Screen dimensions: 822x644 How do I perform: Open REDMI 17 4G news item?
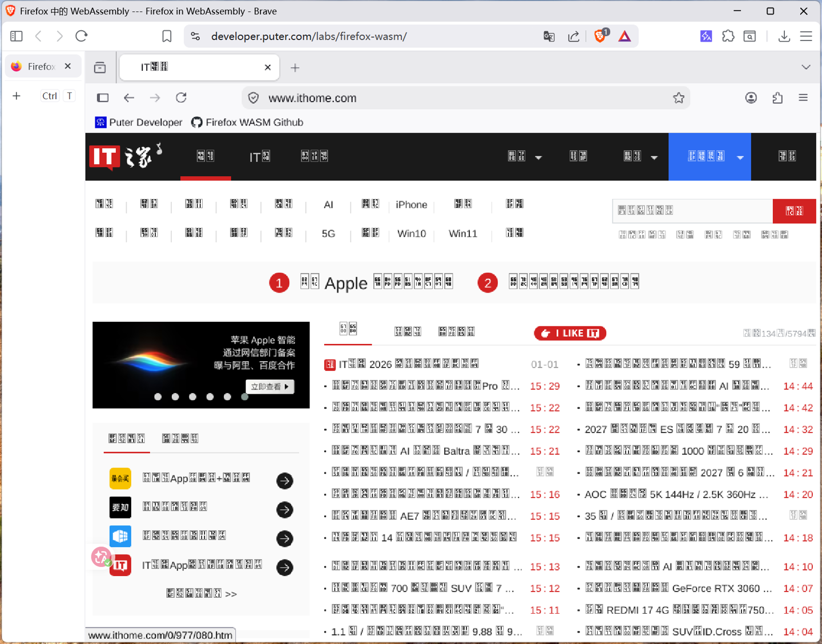678,610
